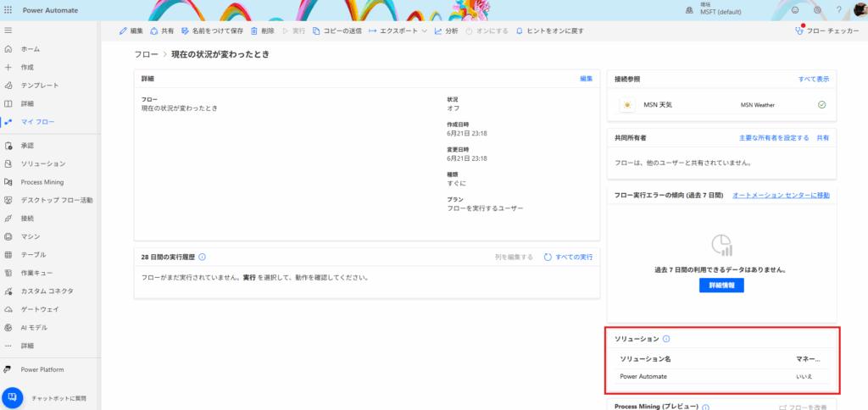Viewport: 868px width, 410px height.
Task: Click info icon beside ソリューション heading
Action: 666,339
